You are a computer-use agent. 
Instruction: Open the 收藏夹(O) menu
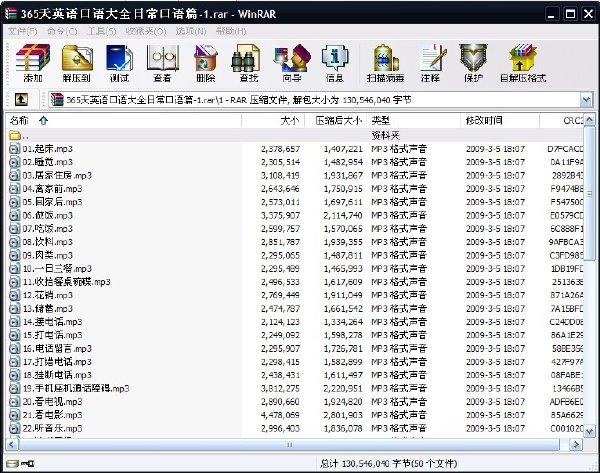point(146,31)
